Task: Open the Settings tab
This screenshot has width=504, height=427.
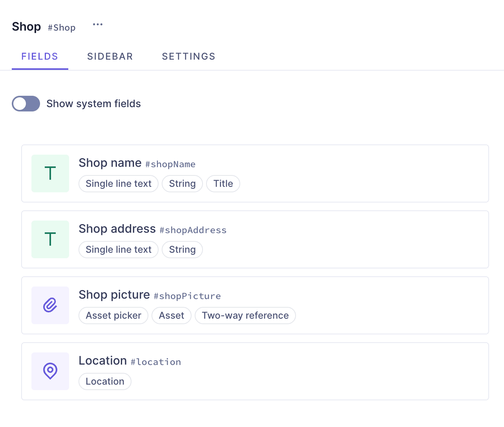Action: [x=188, y=57]
